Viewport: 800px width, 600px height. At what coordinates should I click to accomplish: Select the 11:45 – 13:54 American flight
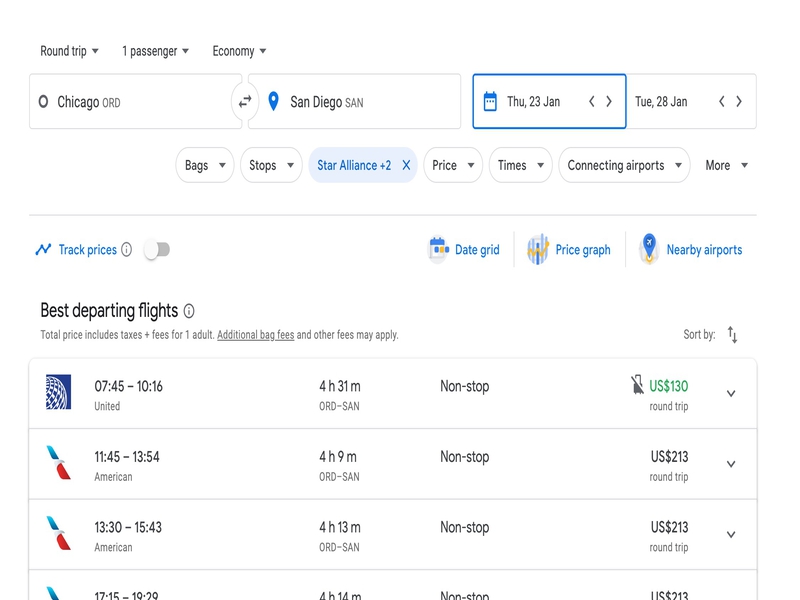pyautogui.click(x=393, y=464)
